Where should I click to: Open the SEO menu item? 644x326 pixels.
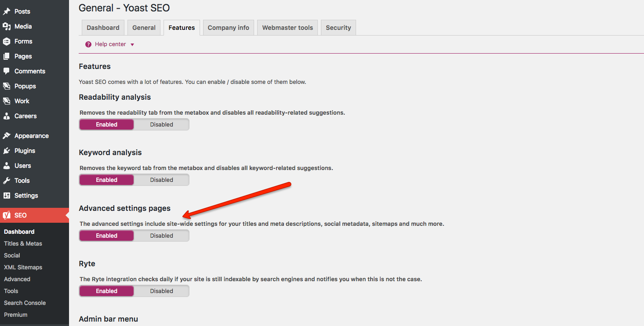pos(34,215)
